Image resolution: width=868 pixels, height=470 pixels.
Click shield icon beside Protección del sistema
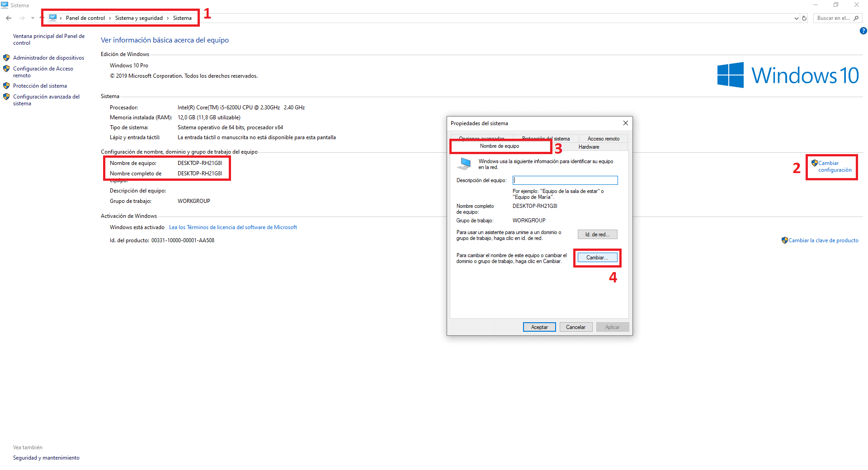(x=6, y=86)
